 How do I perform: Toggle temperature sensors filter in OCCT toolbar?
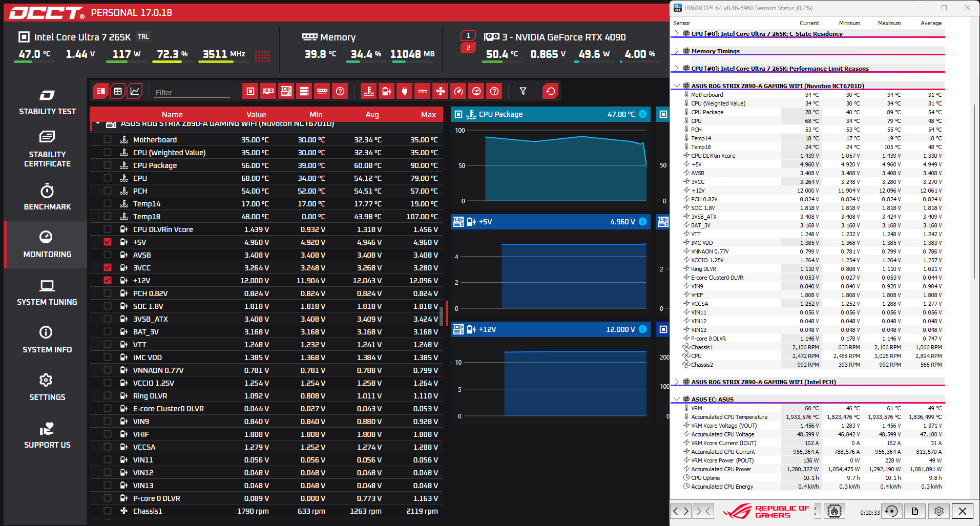tap(369, 91)
